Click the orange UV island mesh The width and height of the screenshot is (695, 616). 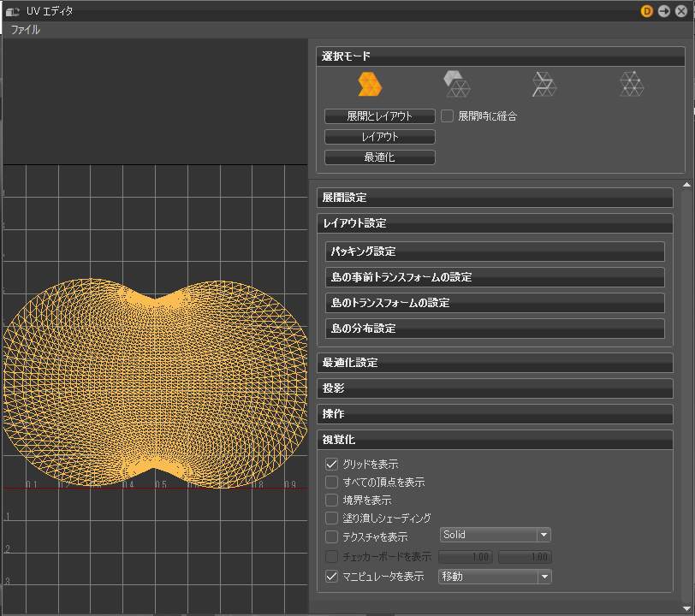click(x=154, y=383)
